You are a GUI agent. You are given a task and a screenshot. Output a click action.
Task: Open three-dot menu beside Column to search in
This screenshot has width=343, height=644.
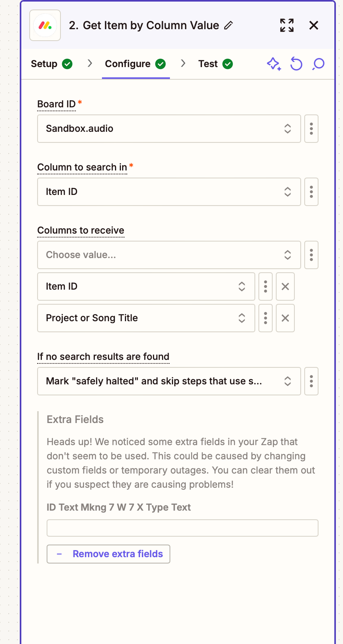[311, 192]
